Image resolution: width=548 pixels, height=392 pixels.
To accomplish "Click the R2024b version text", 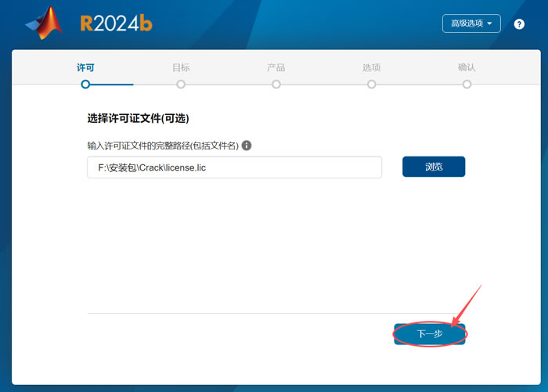I will pos(116,23).
